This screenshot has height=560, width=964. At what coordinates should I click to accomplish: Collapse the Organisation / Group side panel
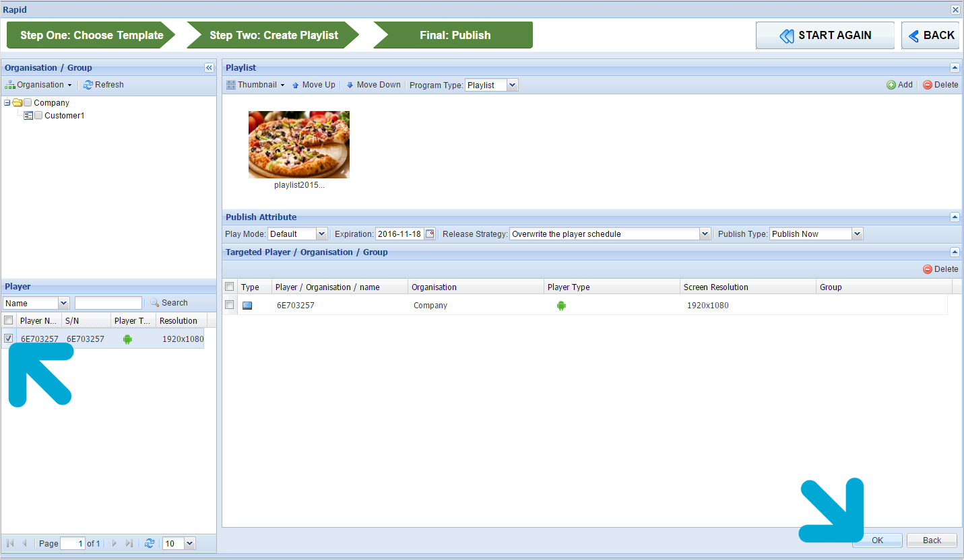pyautogui.click(x=209, y=68)
